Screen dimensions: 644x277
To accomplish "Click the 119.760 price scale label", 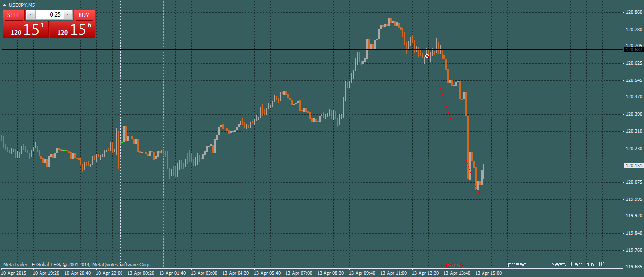I will [x=634, y=250].
